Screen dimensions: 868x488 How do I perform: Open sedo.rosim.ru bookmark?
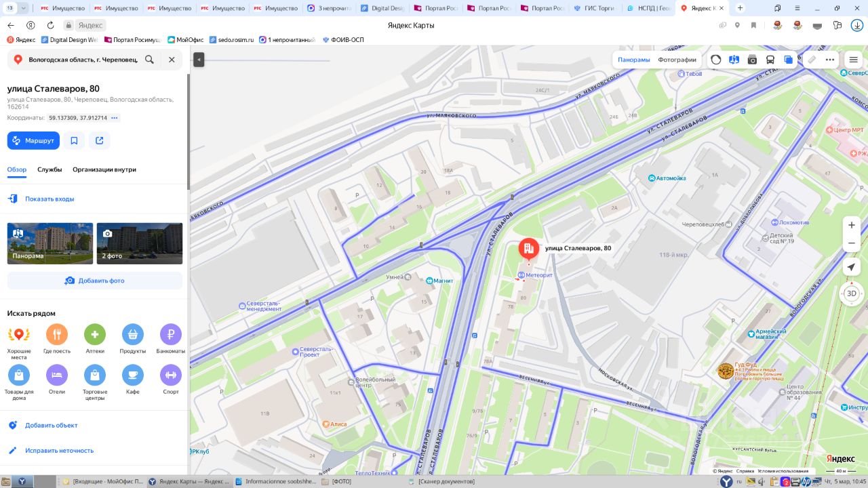[231, 39]
